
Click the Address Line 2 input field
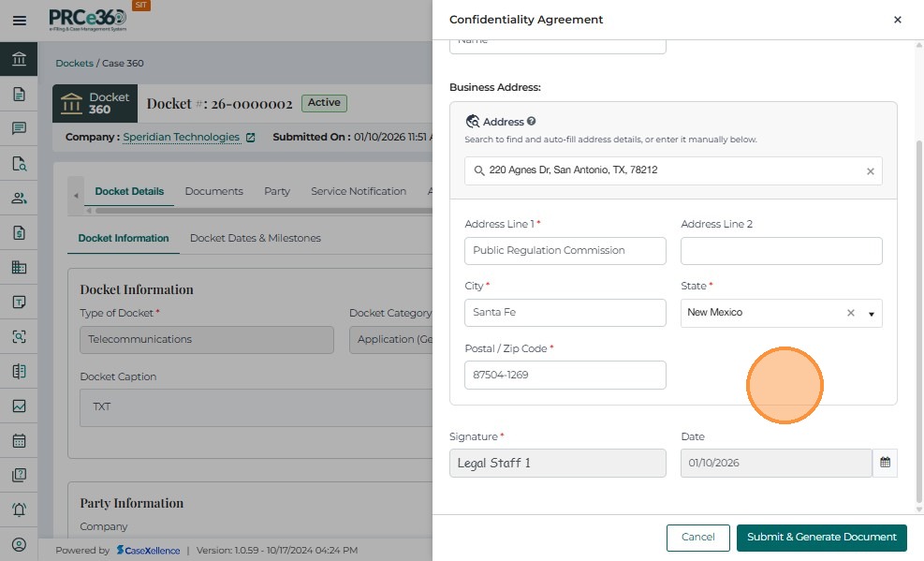pos(781,251)
